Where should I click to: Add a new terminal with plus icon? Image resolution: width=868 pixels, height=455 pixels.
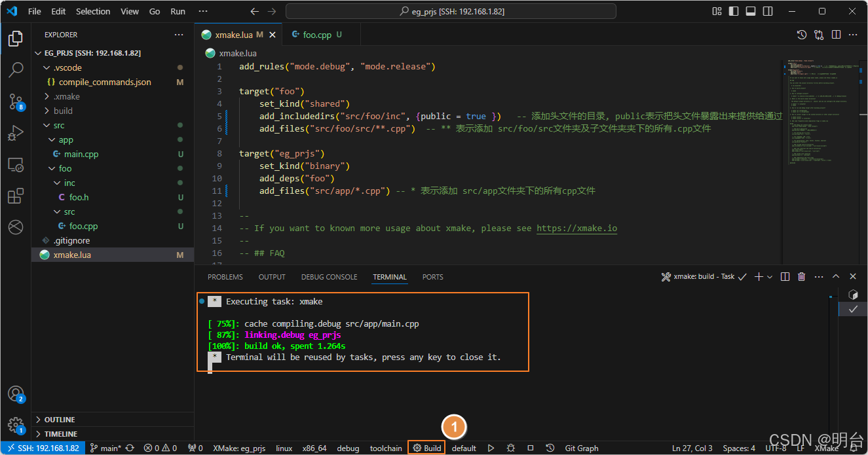759,277
